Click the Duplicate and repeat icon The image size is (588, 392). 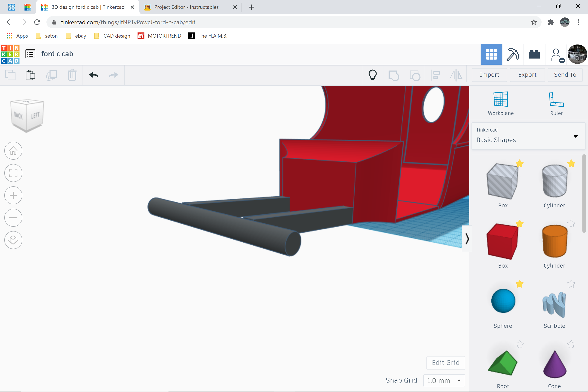52,75
